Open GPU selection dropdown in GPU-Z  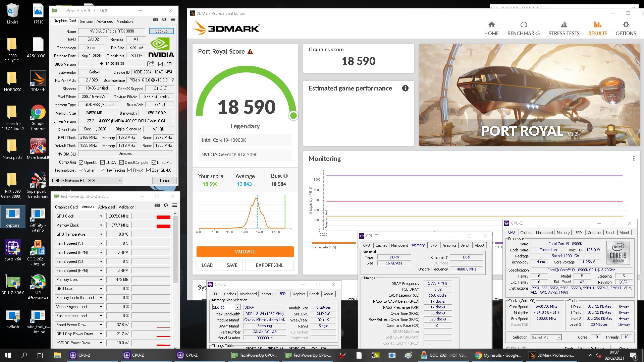pyautogui.click(x=87, y=181)
